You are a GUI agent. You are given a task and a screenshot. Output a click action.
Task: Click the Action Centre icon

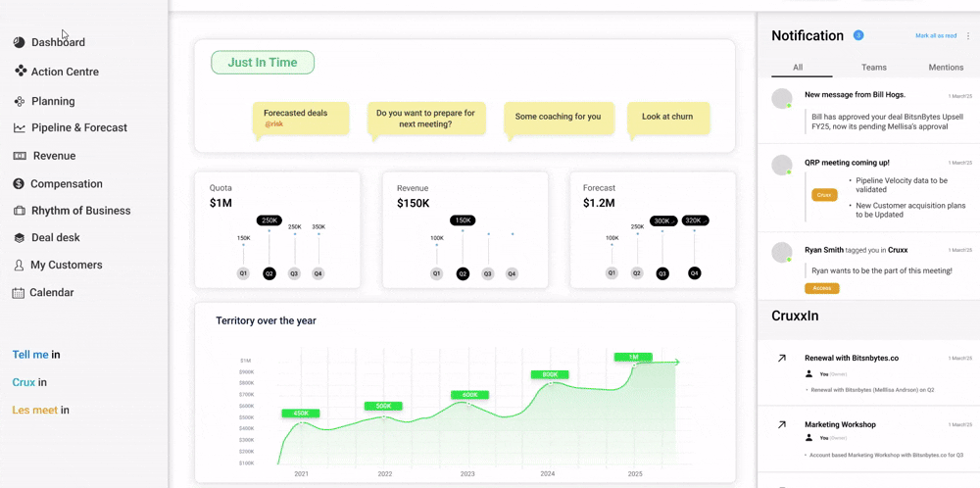pyautogui.click(x=21, y=71)
